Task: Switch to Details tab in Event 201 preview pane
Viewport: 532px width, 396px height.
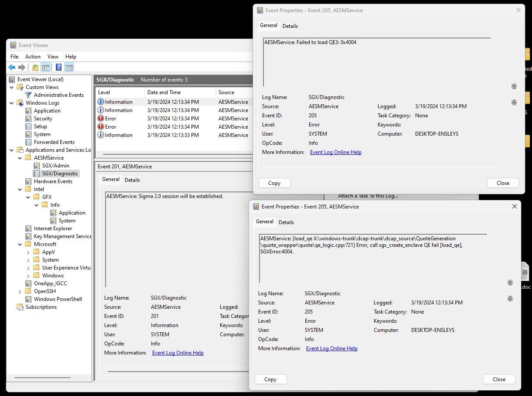Action: 132,180
